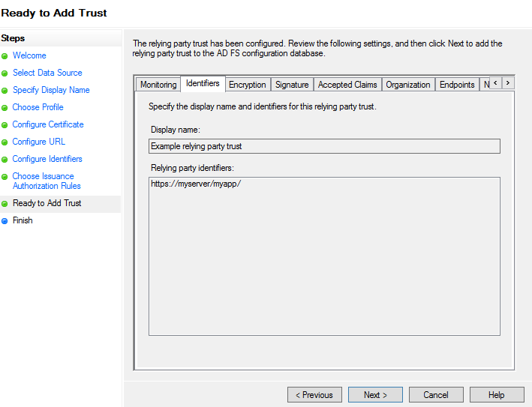Click green bullet beside Configure Identifiers
The width and height of the screenshot is (532, 407).
[x=5, y=160]
